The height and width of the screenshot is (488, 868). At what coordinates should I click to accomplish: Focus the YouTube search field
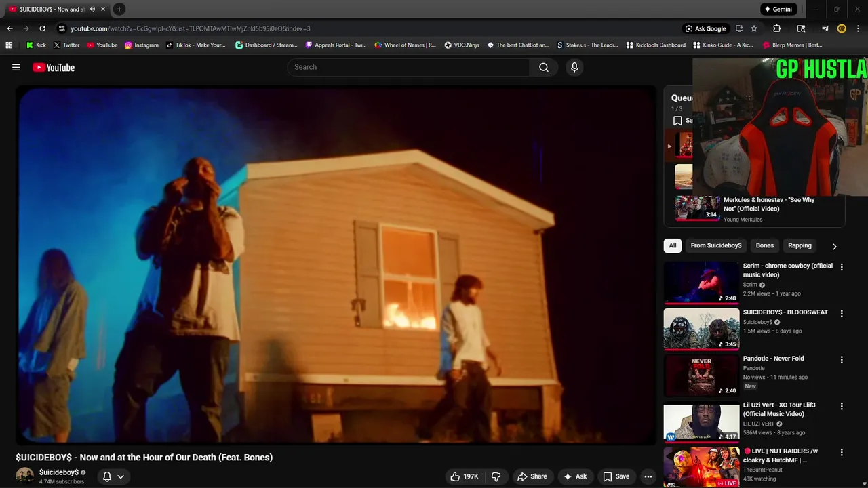(x=408, y=67)
